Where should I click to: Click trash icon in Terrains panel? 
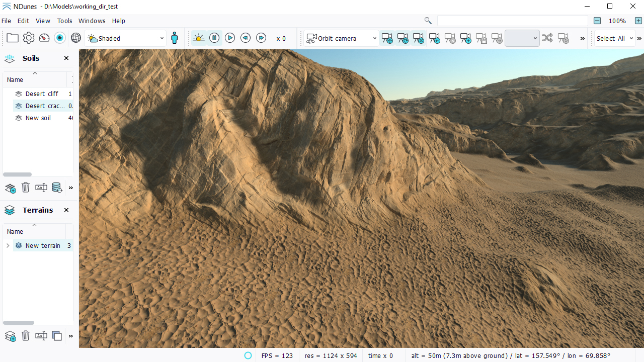point(26,336)
